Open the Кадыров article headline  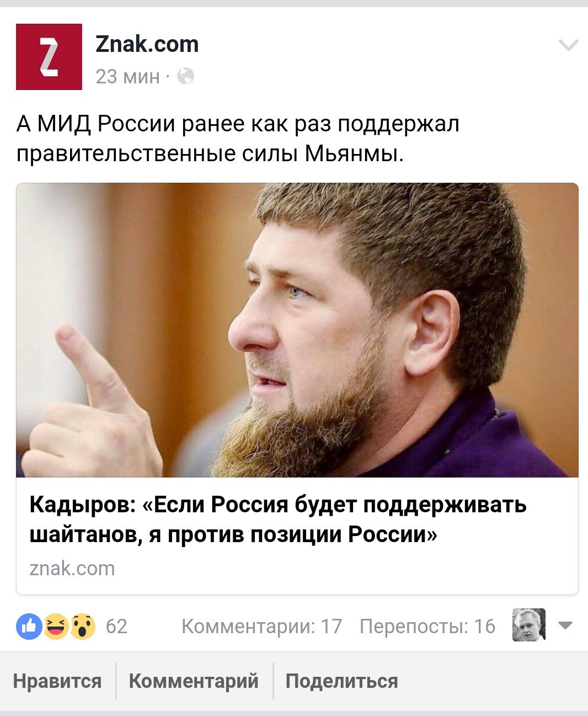coord(278,519)
